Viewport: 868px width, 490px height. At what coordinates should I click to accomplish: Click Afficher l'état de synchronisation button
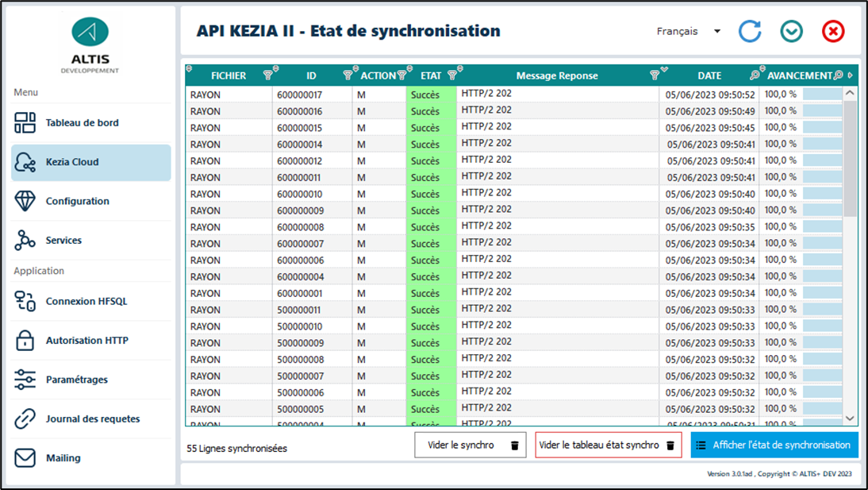click(774, 446)
